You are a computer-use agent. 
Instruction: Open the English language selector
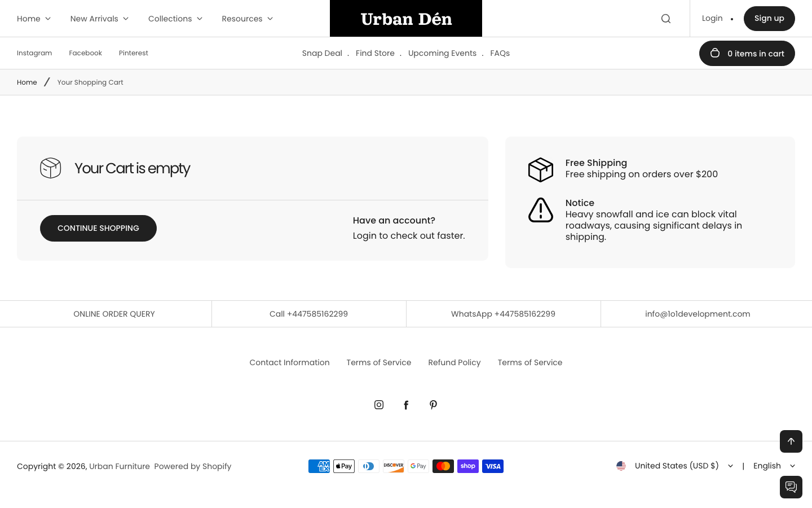pyautogui.click(x=774, y=466)
